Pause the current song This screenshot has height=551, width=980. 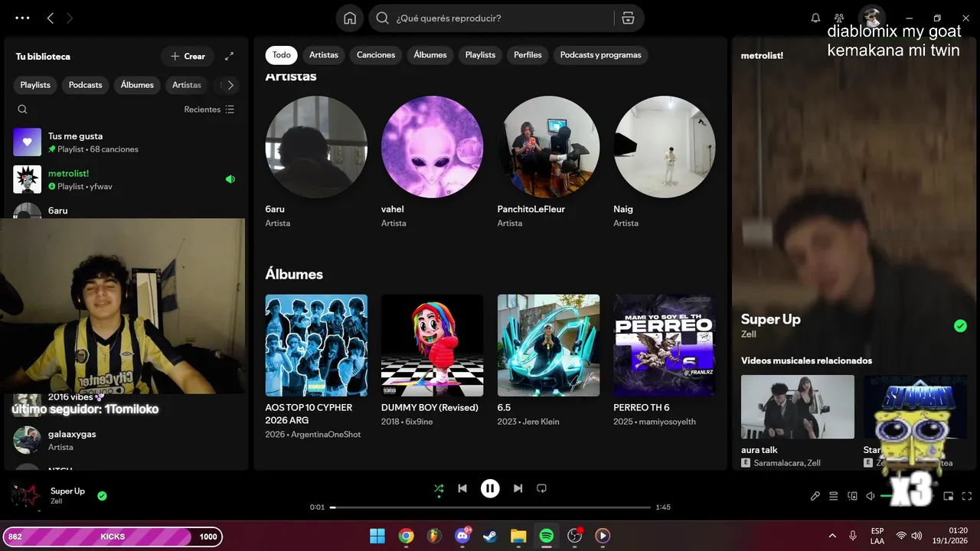(490, 488)
